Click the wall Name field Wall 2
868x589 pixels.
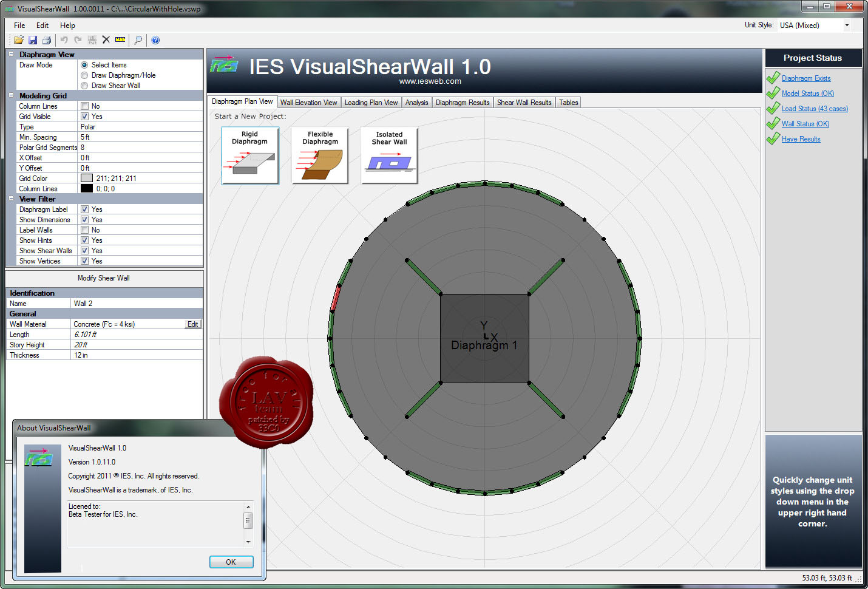(137, 304)
